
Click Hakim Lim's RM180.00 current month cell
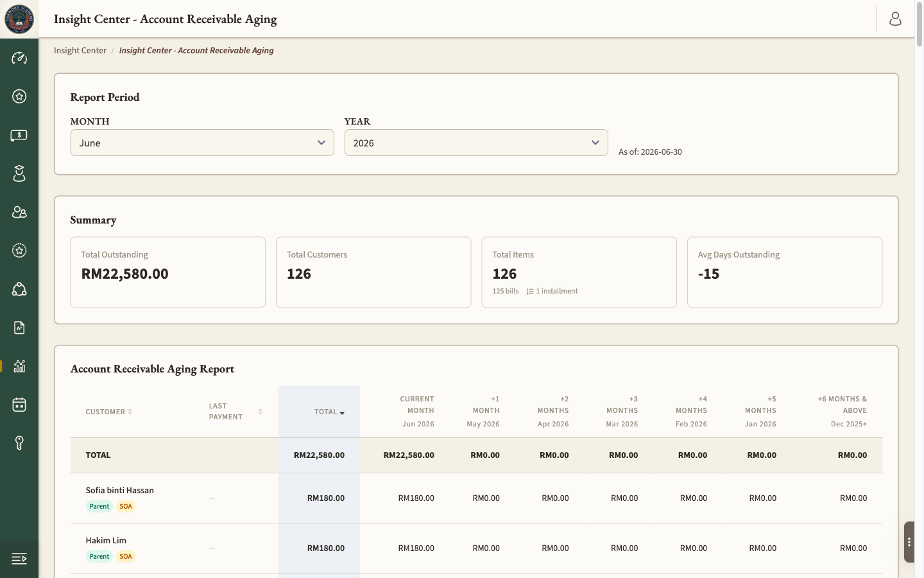416,548
